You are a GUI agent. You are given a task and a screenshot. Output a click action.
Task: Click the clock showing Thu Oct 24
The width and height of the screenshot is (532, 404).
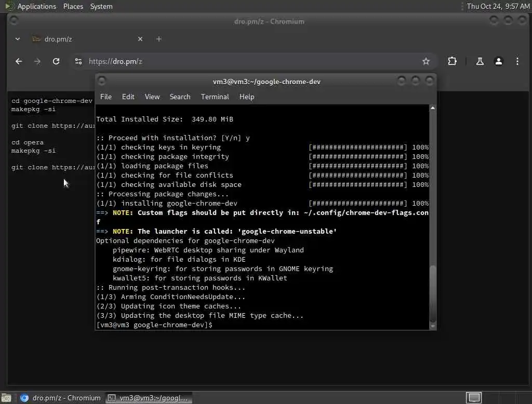(498, 6)
